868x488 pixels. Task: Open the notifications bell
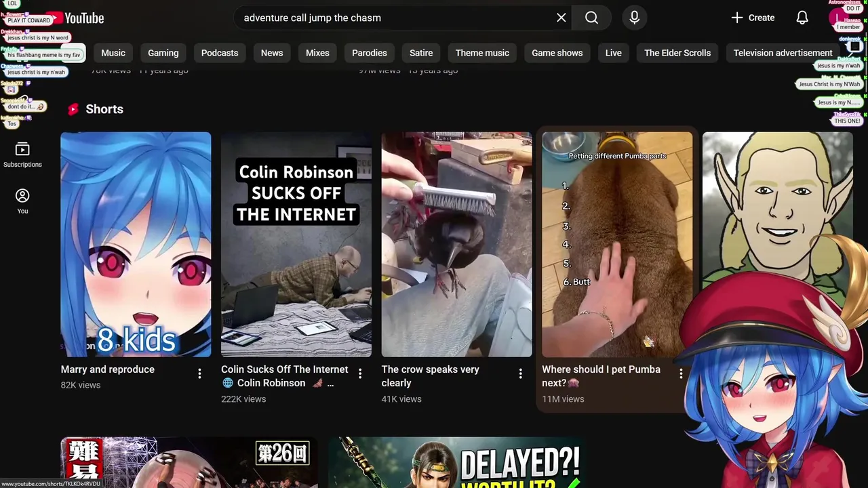click(802, 18)
